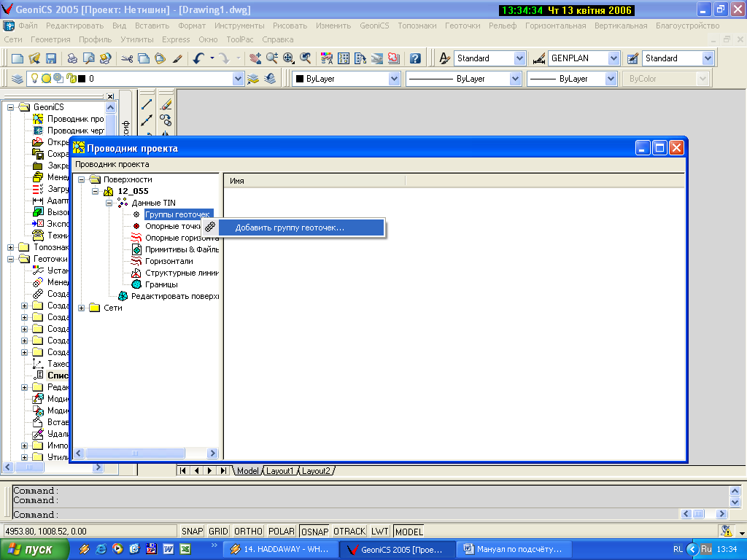This screenshot has height=560, width=747.
Task: Open the Рельеф menu
Action: coord(503,26)
